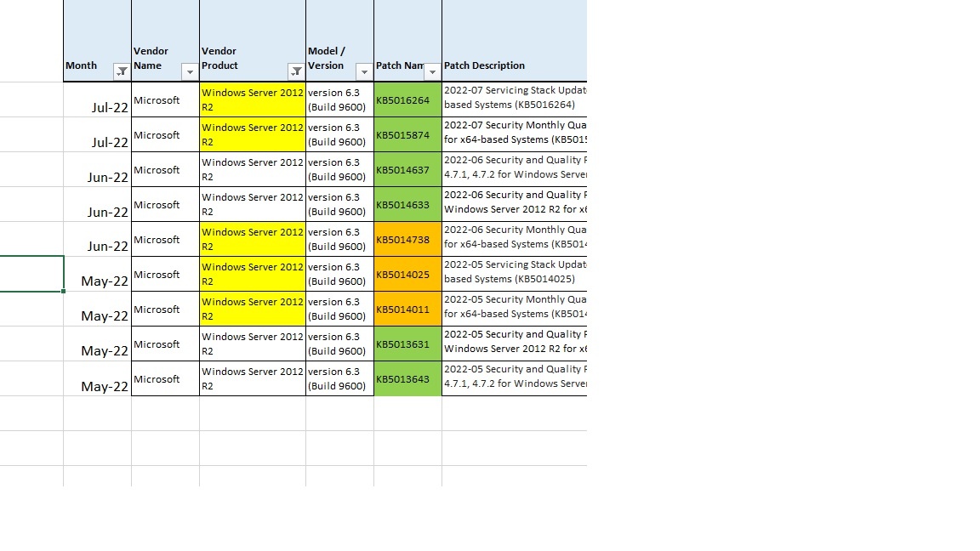This screenshot has height=551, width=980.
Task: Select patch cell KB5014633
Action: [x=407, y=205]
